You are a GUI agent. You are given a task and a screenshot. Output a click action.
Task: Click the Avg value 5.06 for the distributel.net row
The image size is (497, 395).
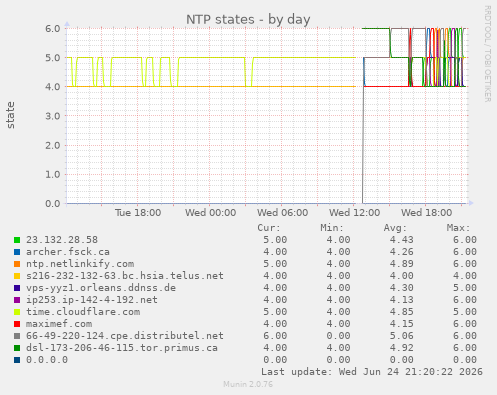(x=402, y=336)
